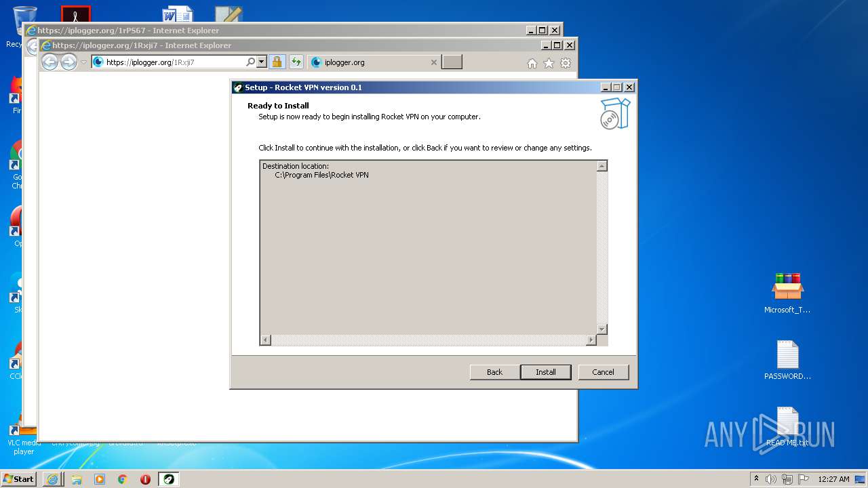Close the Rocket VPN setup window
The height and width of the screenshot is (488, 868).
tap(629, 87)
